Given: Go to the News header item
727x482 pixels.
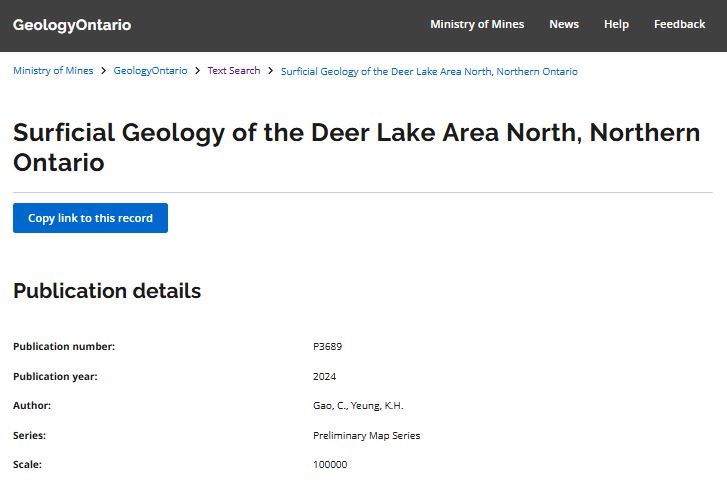Looking at the screenshot, I should (x=564, y=25).
